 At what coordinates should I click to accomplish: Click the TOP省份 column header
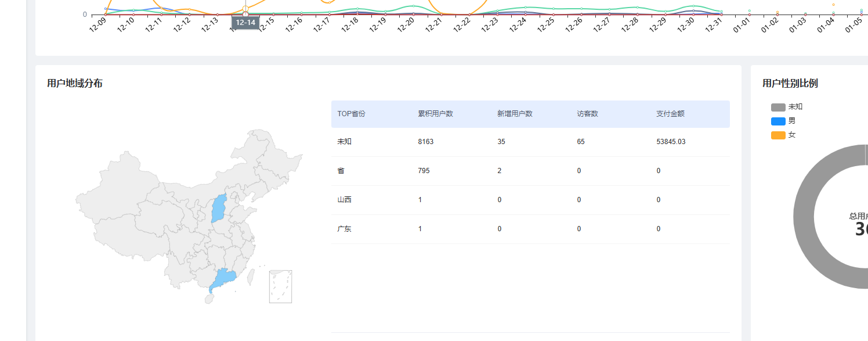(x=351, y=114)
